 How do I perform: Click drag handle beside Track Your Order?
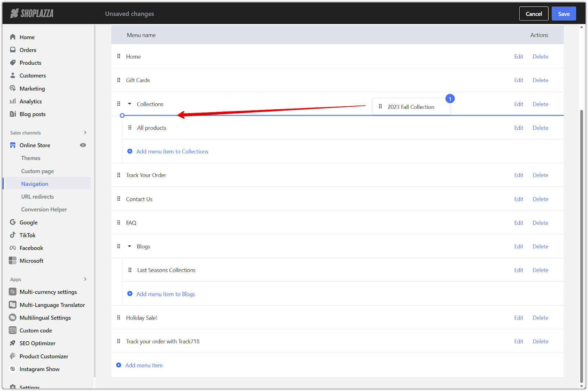coord(119,175)
